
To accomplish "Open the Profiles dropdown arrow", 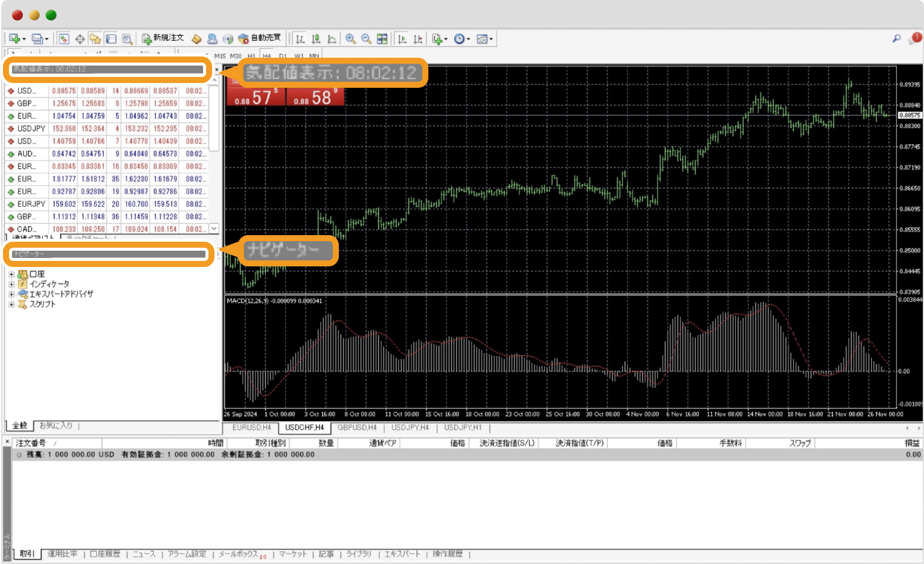I will tap(46, 40).
